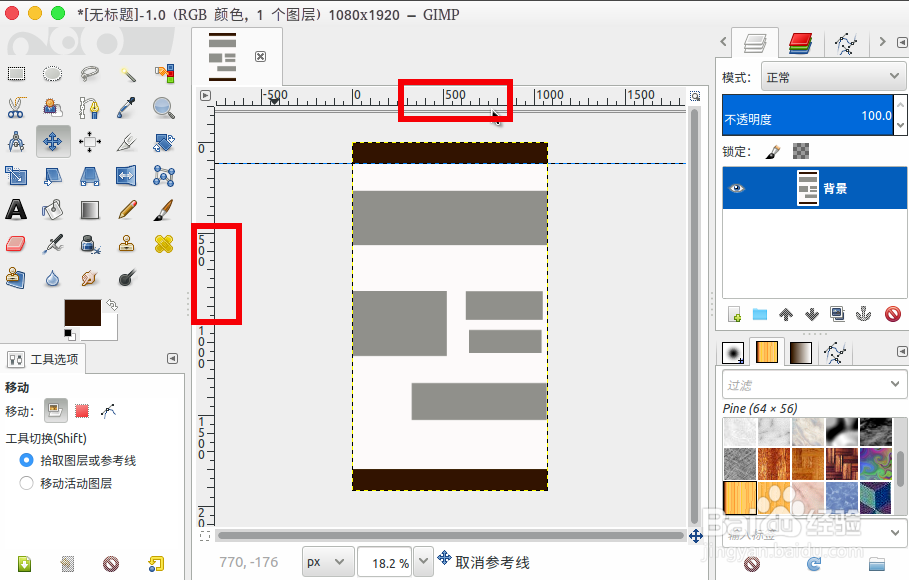Select the Crop tool
This screenshot has height=580, width=909.
127,142
